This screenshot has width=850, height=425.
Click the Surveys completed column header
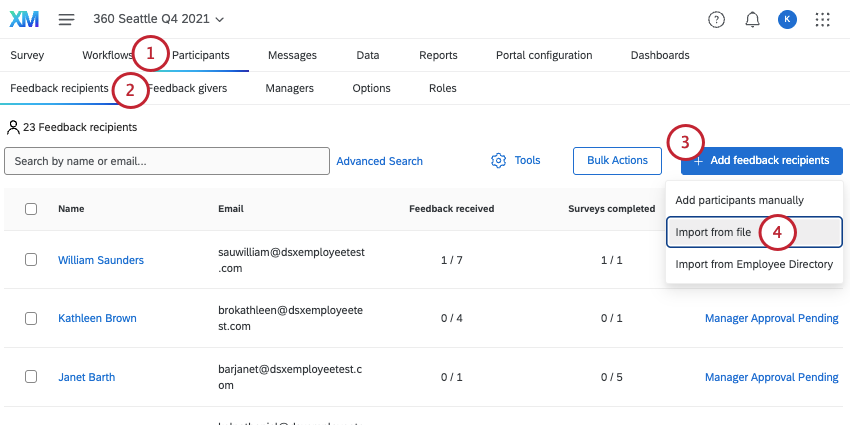tap(611, 209)
